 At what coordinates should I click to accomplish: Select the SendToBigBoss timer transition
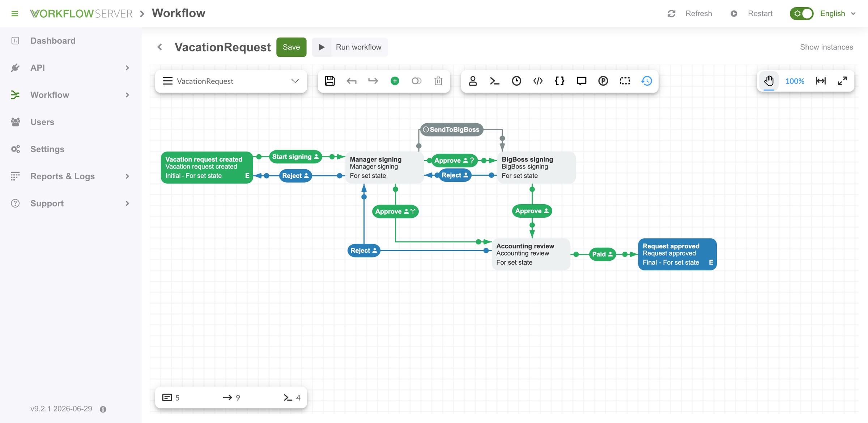click(x=451, y=129)
